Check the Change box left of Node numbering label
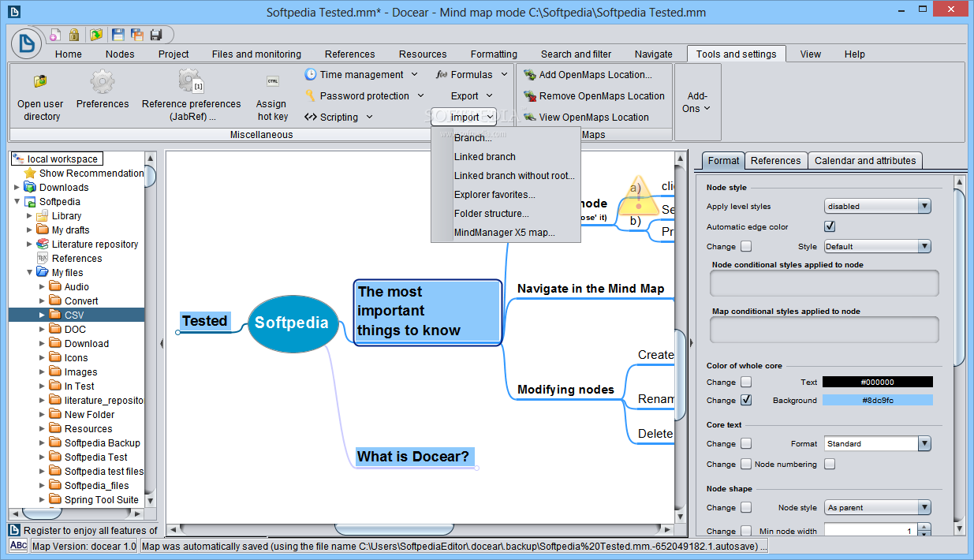The width and height of the screenshot is (974, 560). [746, 464]
